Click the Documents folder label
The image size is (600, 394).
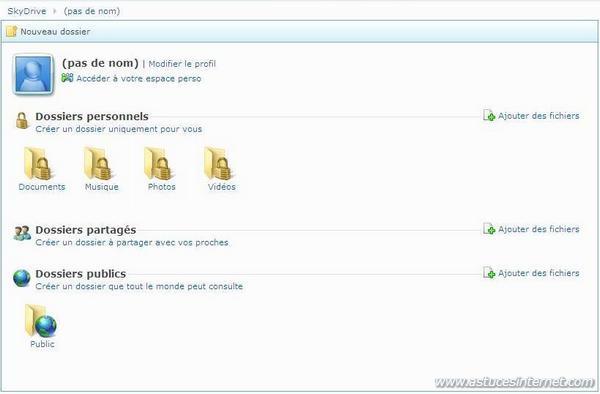(x=42, y=187)
